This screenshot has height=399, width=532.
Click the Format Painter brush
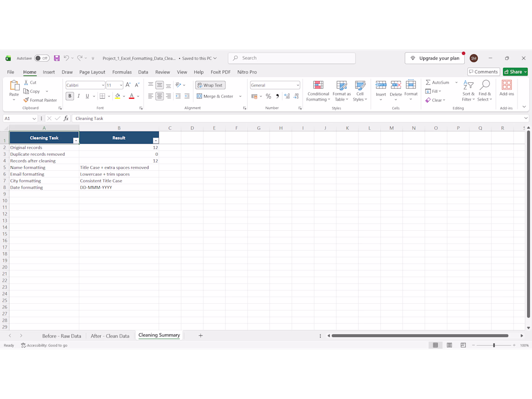coord(26,100)
